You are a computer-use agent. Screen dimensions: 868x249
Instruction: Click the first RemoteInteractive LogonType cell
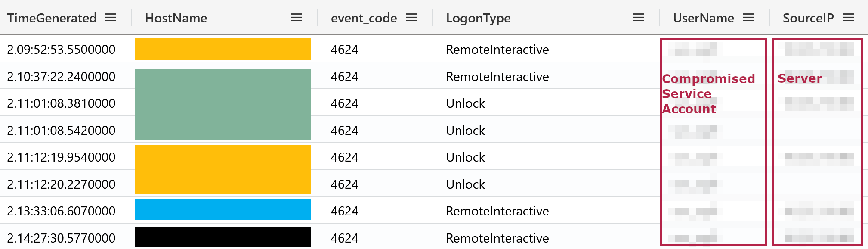[497, 50]
